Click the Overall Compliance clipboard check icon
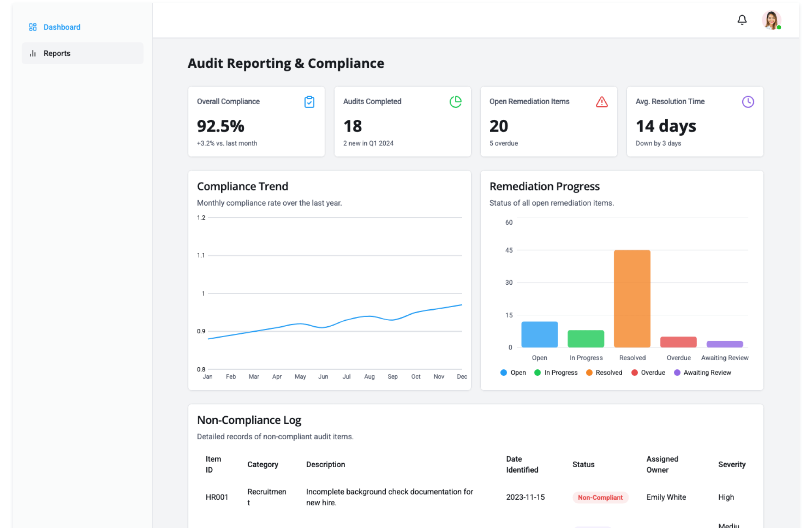The width and height of the screenshot is (812, 528). 309,102
